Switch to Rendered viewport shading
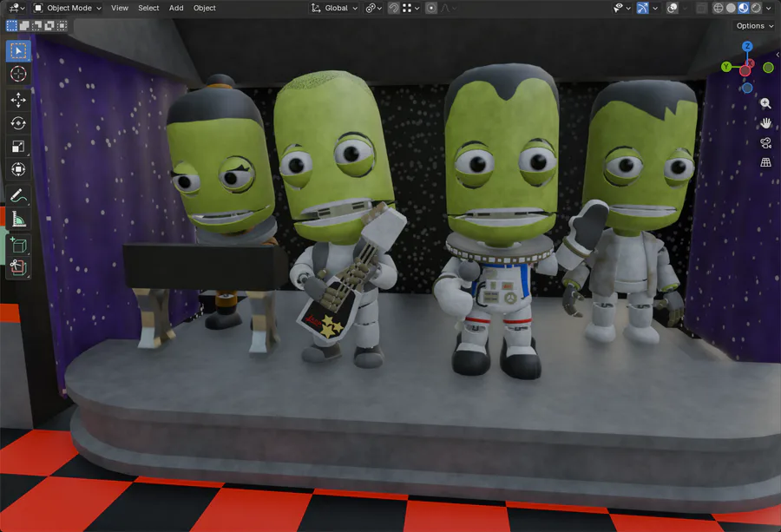 click(756, 8)
